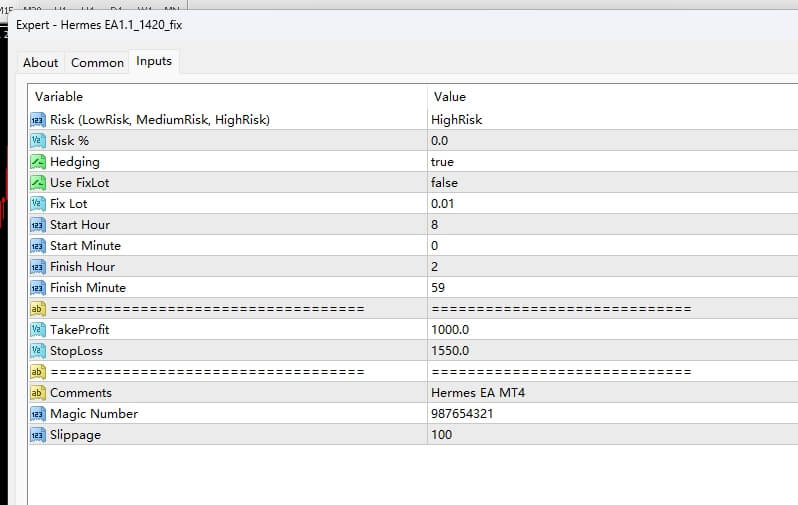Viewport: 798px width, 505px height.
Task: Click the string icon on separator row above Comments
Action: tap(38, 372)
